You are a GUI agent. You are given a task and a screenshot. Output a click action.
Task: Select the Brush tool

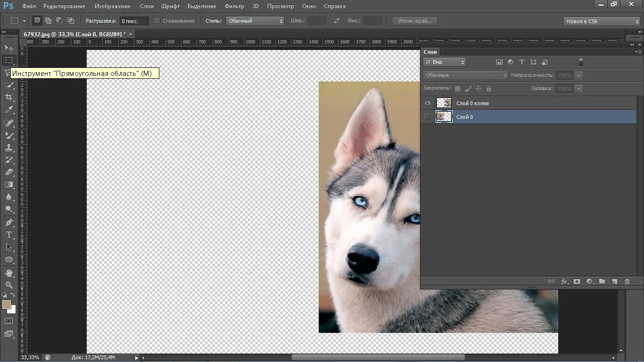(9, 135)
